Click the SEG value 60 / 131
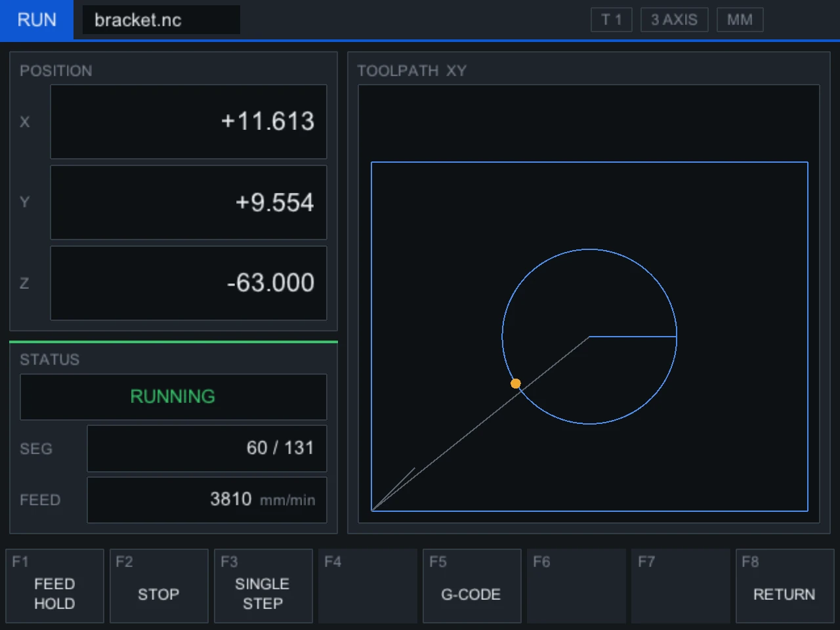The width and height of the screenshot is (840, 630). (207, 448)
